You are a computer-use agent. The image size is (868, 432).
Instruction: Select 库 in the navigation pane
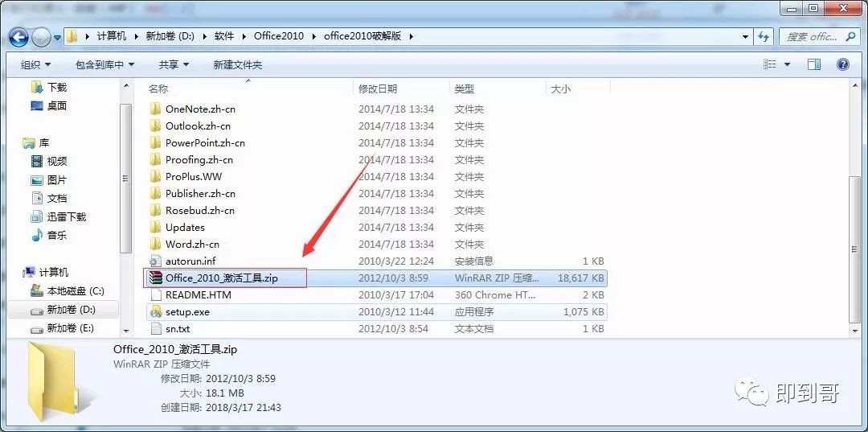point(36,143)
